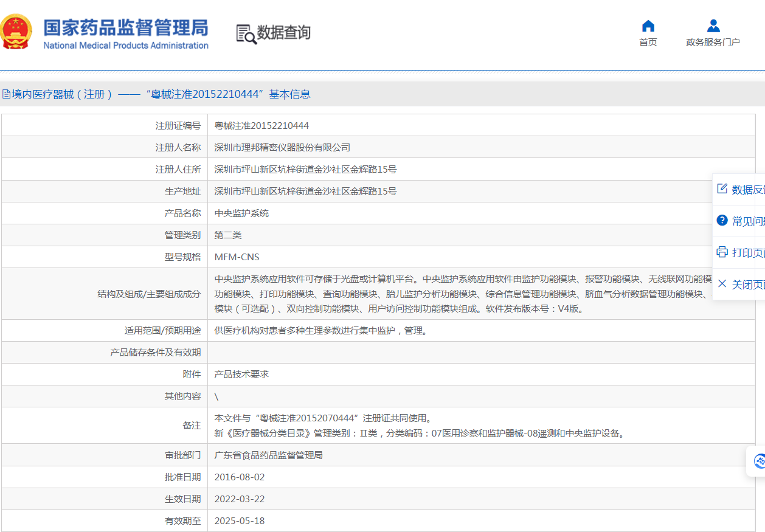This screenshot has height=532, width=765.
Task: Click the remark line 新《医疗器械分类目录》管理类别
Action: [420, 434]
